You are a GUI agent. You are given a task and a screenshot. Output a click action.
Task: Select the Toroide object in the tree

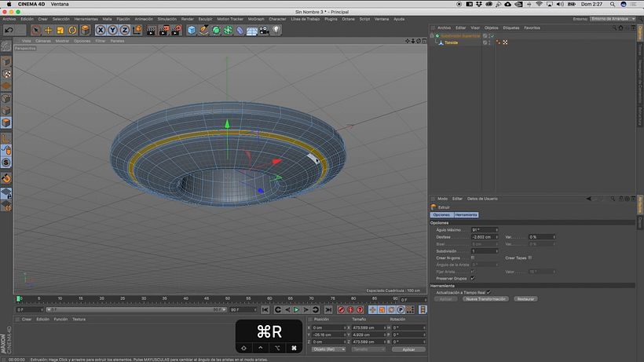pos(451,42)
